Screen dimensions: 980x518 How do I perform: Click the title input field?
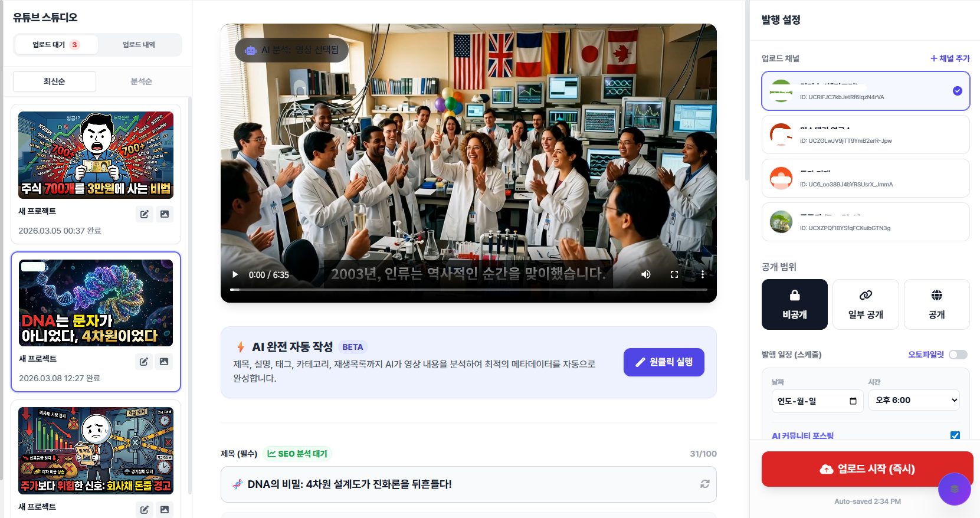[x=460, y=484]
